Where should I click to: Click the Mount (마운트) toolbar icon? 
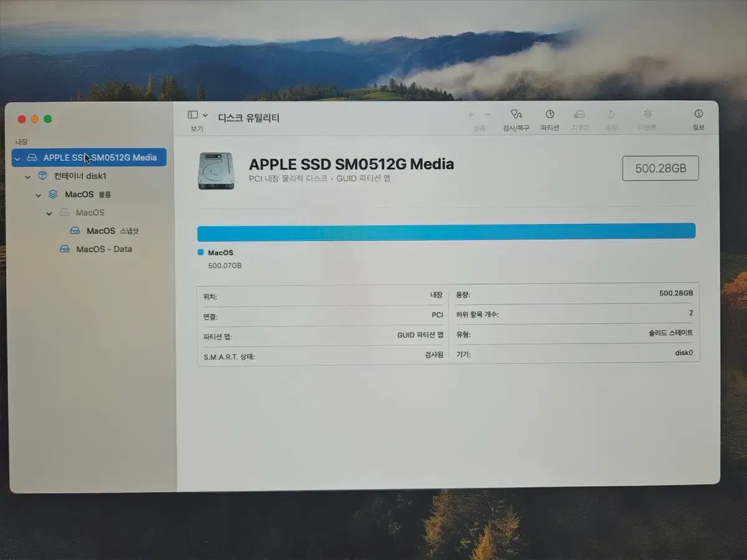(647, 114)
